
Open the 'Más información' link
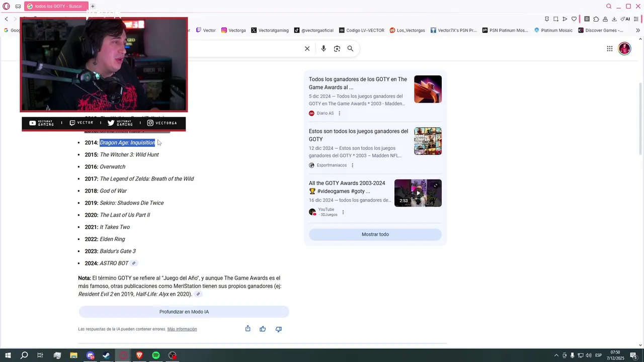click(x=182, y=329)
